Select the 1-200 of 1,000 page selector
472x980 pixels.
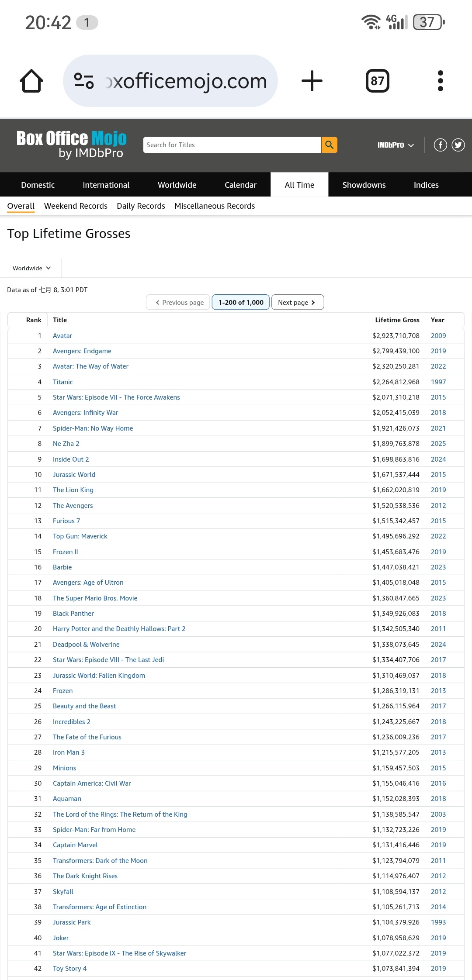point(241,302)
